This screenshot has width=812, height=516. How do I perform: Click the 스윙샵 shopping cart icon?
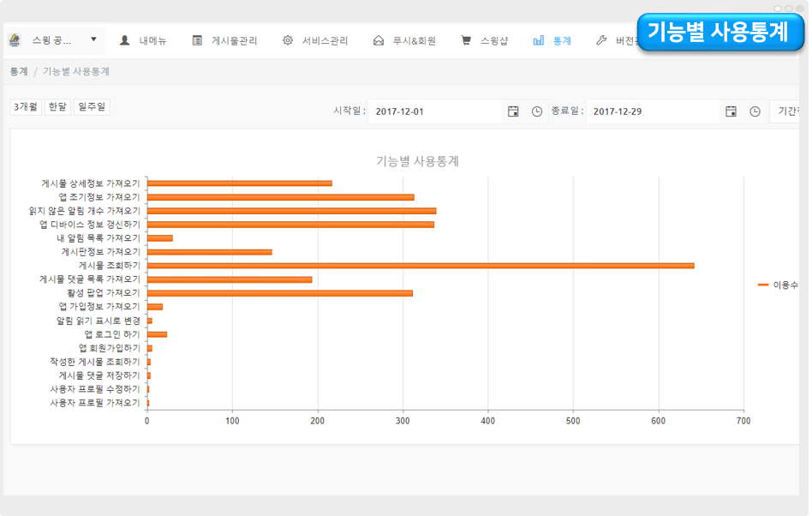(466, 40)
